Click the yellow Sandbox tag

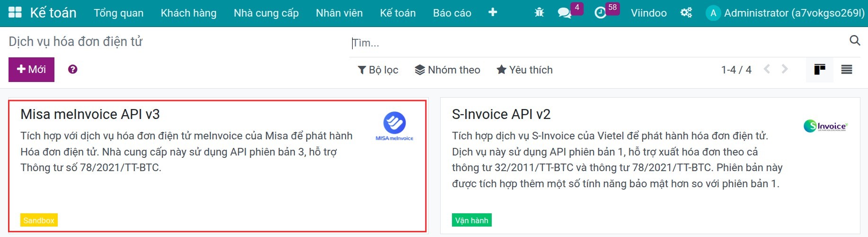[39, 220]
